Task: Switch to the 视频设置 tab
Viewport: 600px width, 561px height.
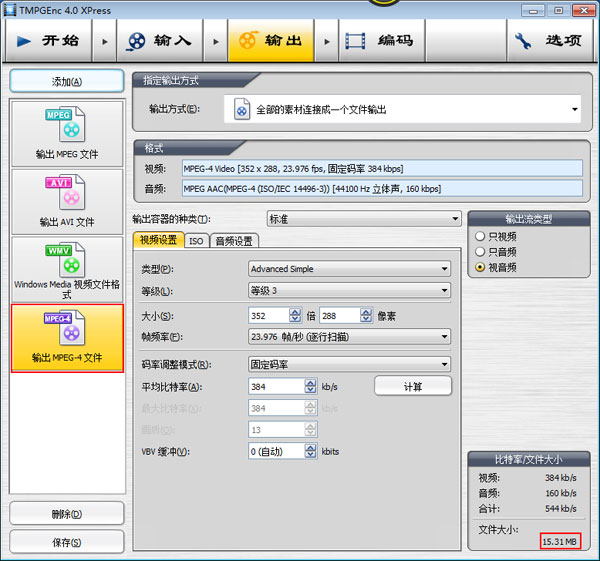Action: (x=158, y=240)
